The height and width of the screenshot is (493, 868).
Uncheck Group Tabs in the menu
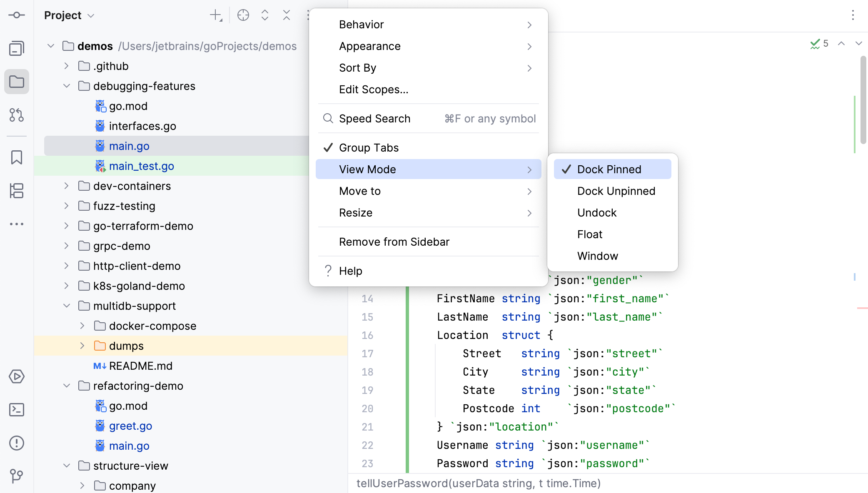(x=368, y=147)
